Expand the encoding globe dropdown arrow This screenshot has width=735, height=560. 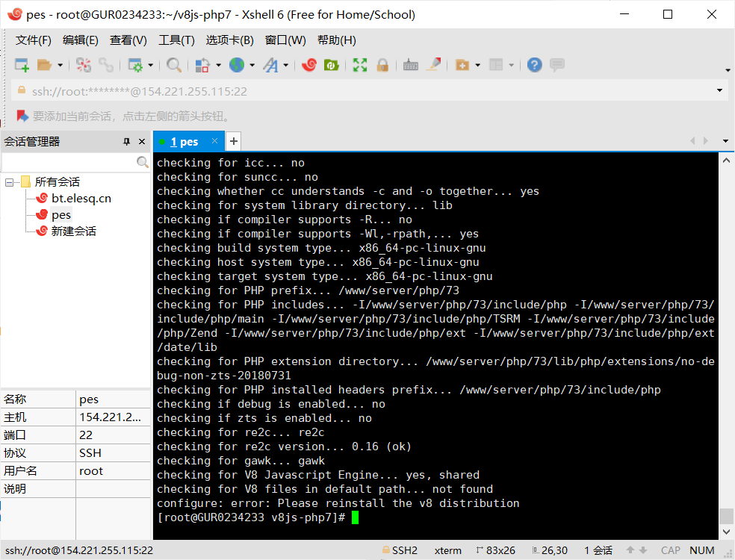(x=252, y=65)
